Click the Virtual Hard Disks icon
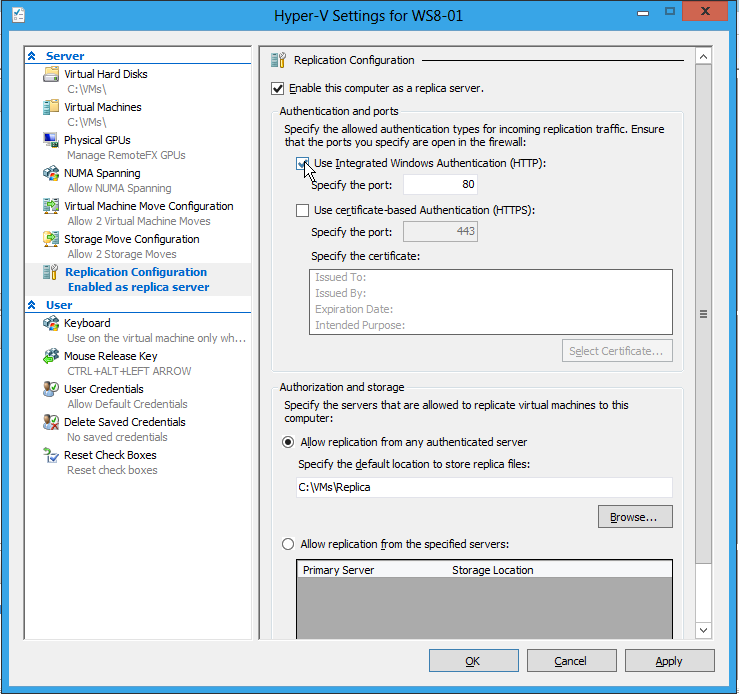739x695 pixels. pos(51,74)
